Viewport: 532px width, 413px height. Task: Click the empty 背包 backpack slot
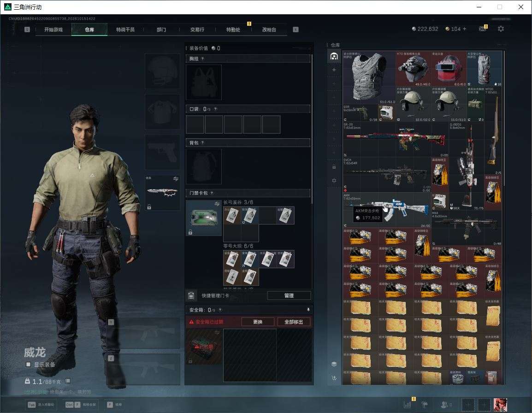coord(204,166)
